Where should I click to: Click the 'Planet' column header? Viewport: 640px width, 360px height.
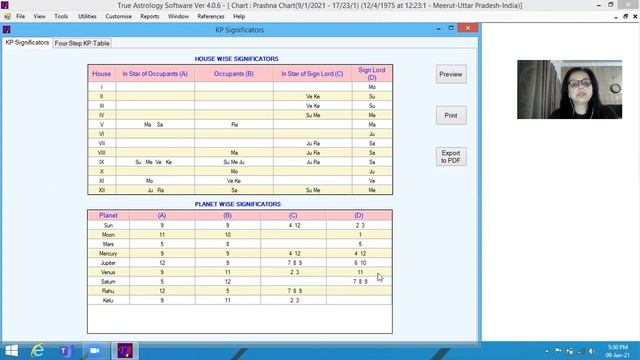108,216
